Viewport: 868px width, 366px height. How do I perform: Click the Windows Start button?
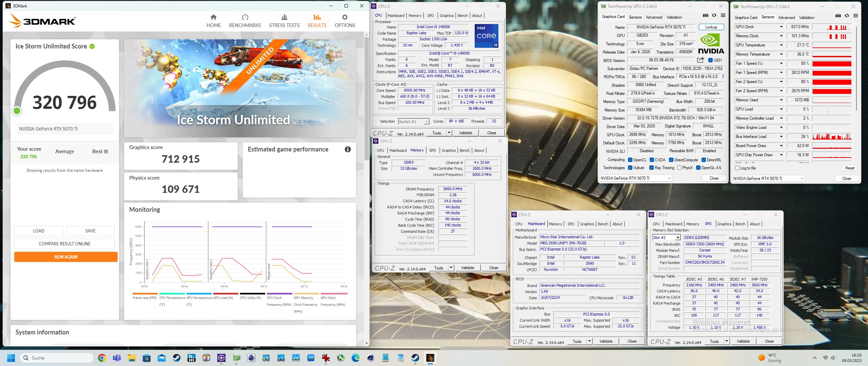[x=11, y=358]
